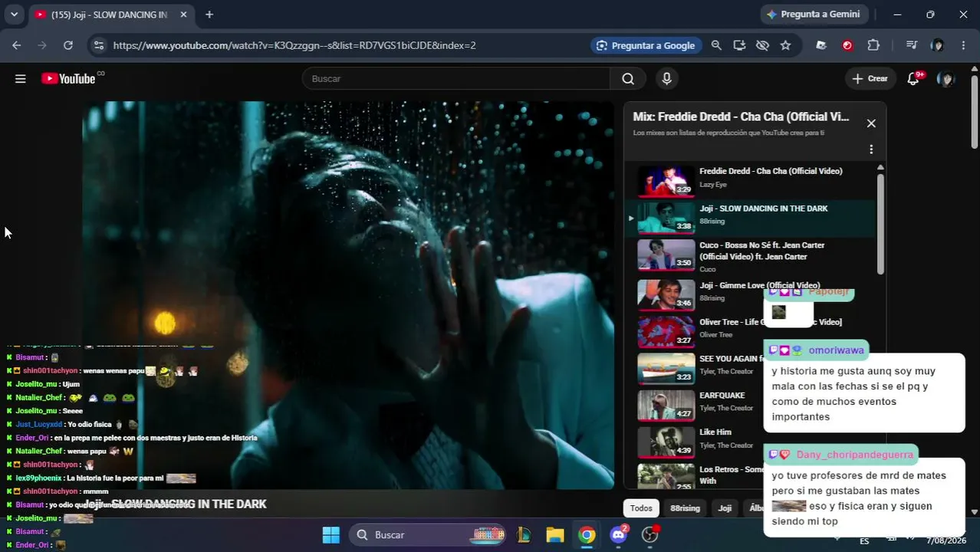
Task: Open the Extensions puzzle-piece menu
Action: tap(873, 45)
